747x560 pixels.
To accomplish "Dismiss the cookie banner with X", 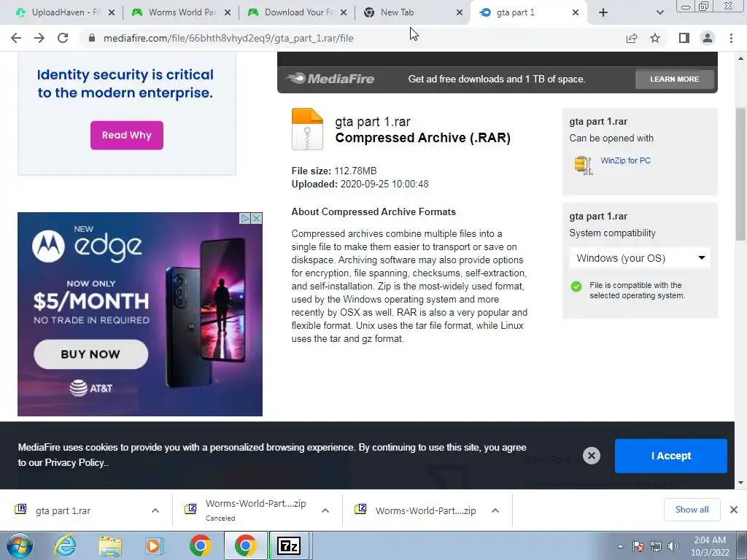I will [591, 456].
